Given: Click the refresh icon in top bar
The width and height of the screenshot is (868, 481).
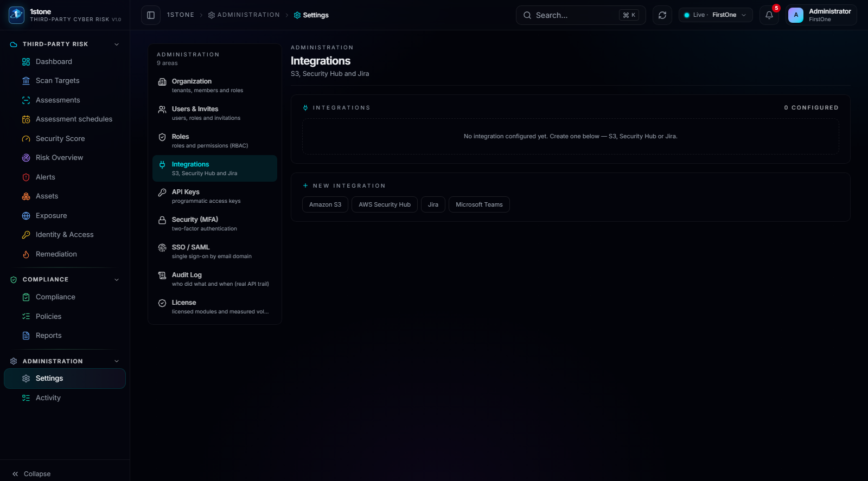Looking at the screenshot, I should (662, 15).
